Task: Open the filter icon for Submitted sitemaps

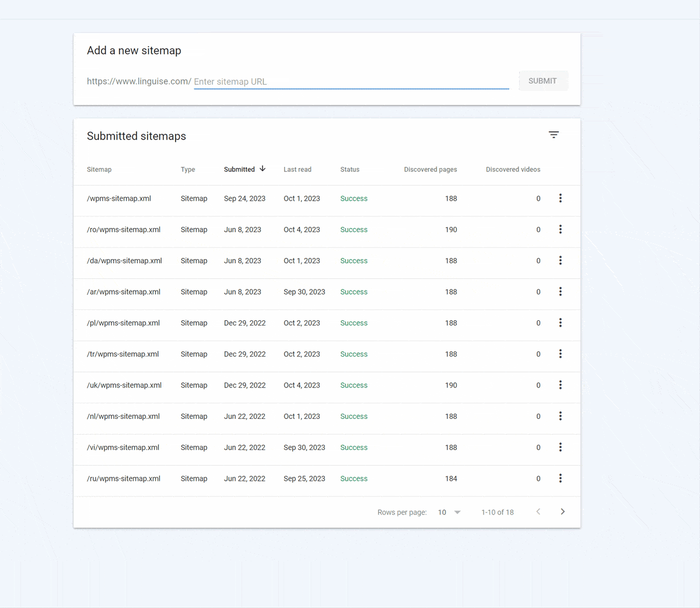Action: [x=554, y=135]
